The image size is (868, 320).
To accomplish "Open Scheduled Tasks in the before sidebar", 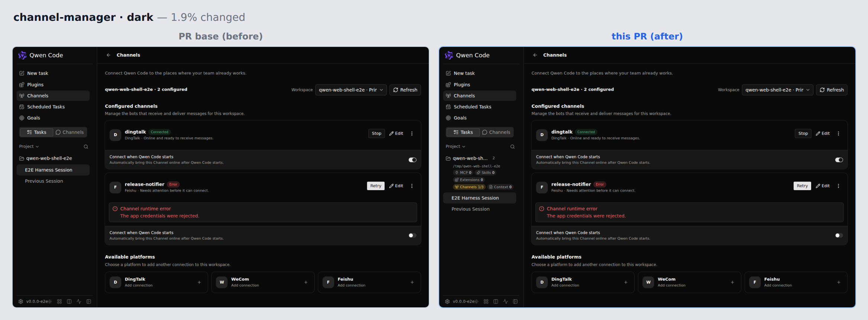I will (x=53, y=107).
